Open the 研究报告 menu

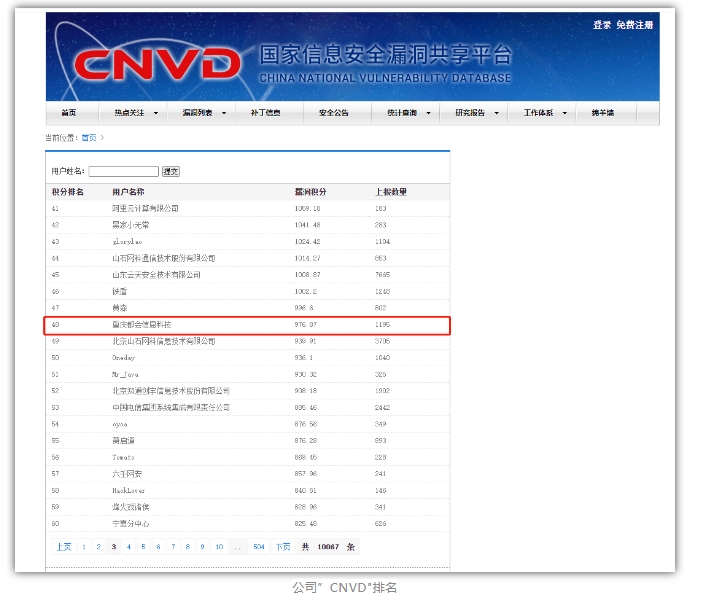[470, 113]
